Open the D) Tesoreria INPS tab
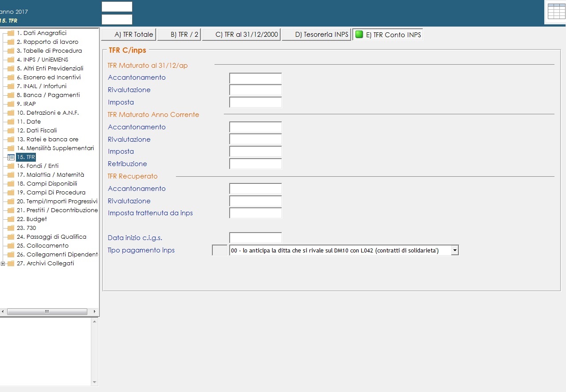Viewport: 566px width, 392px height. click(316, 35)
